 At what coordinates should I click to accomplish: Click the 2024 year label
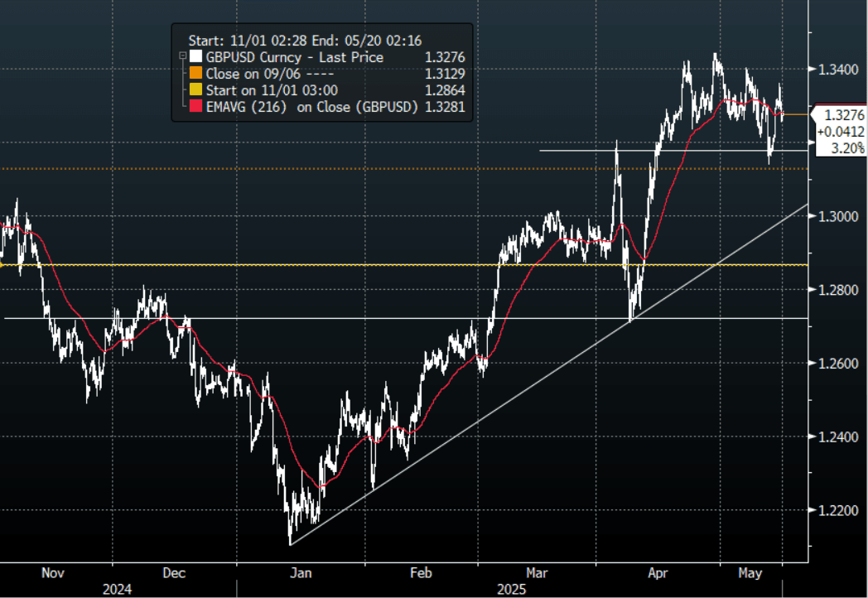click(x=118, y=589)
